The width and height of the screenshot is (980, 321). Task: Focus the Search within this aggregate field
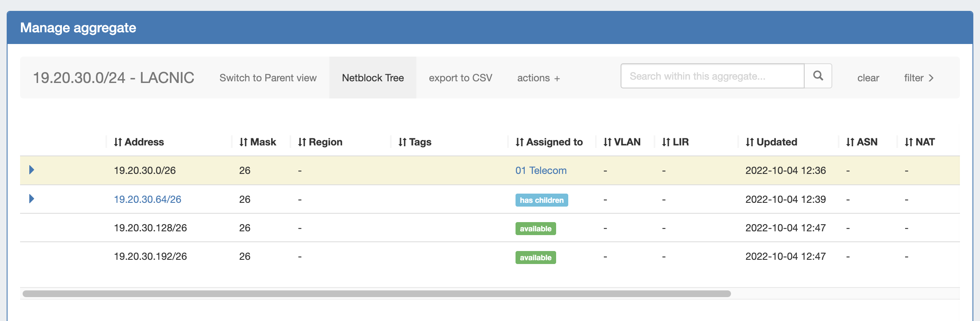(712, 76)
